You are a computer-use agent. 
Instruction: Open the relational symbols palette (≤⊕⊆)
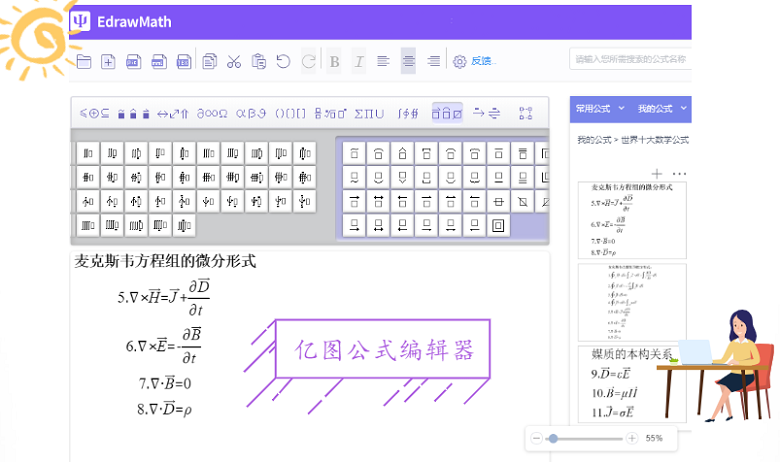tap(95, 113)
